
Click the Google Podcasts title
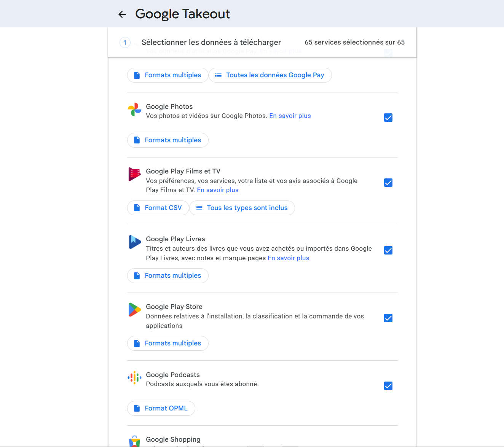(173, 375)
